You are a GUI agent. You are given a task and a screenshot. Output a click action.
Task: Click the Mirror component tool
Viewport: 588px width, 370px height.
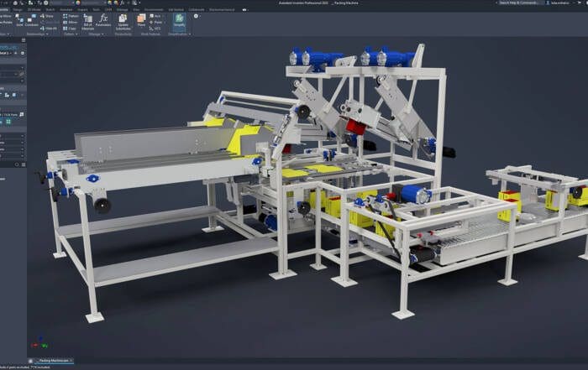click(x=70, y=23)
